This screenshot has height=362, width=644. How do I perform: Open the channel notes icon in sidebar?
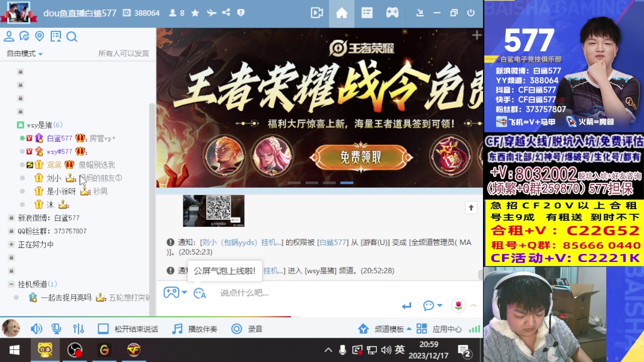[56, 36]
